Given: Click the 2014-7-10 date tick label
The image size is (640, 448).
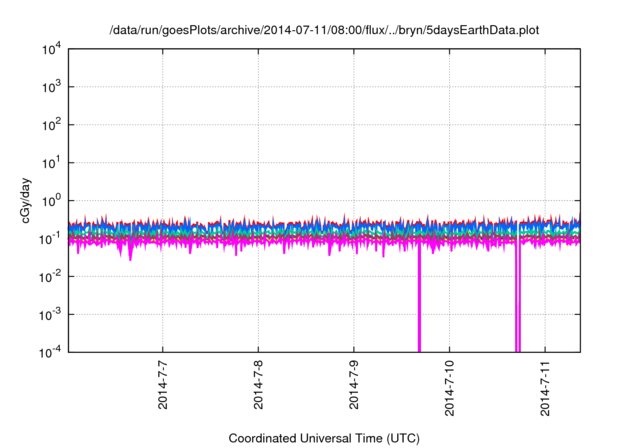Looking at the screenshot, I should pyautogui.click(x=449, y=388).
